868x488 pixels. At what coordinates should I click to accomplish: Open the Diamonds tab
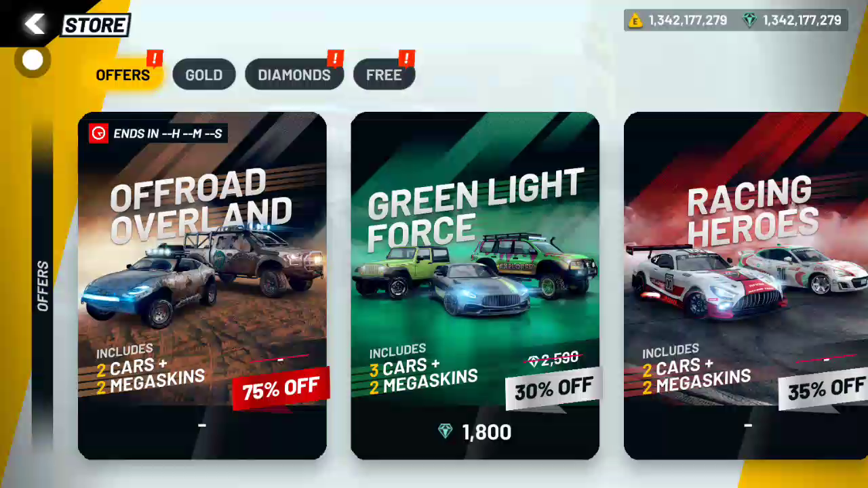pos(294,75)
